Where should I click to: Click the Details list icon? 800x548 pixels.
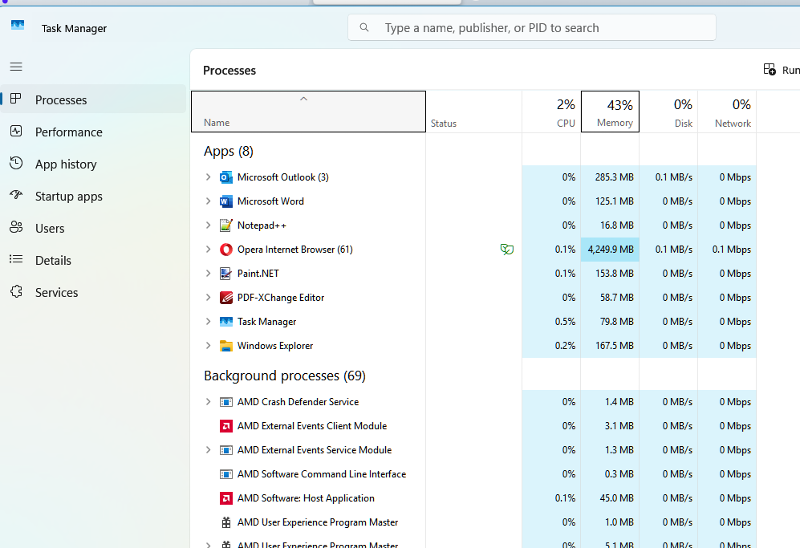tap(16, 259)
